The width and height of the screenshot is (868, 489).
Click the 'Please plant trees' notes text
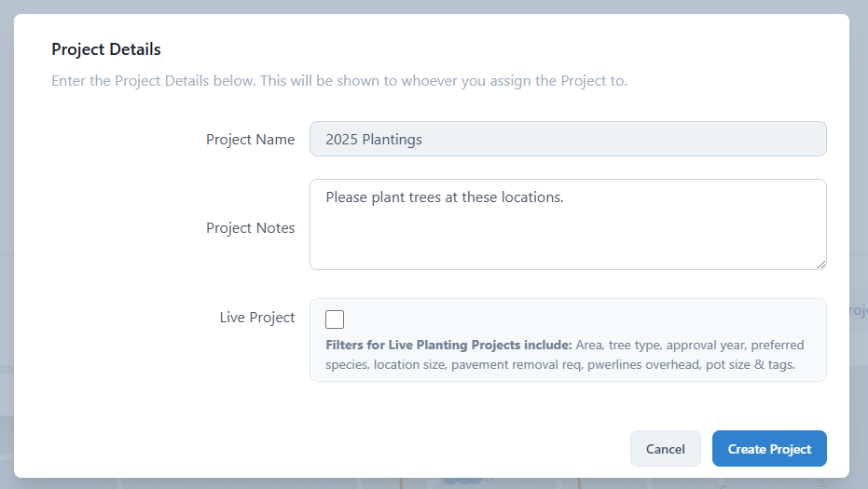pyautogui.click(x=444, y=197)
